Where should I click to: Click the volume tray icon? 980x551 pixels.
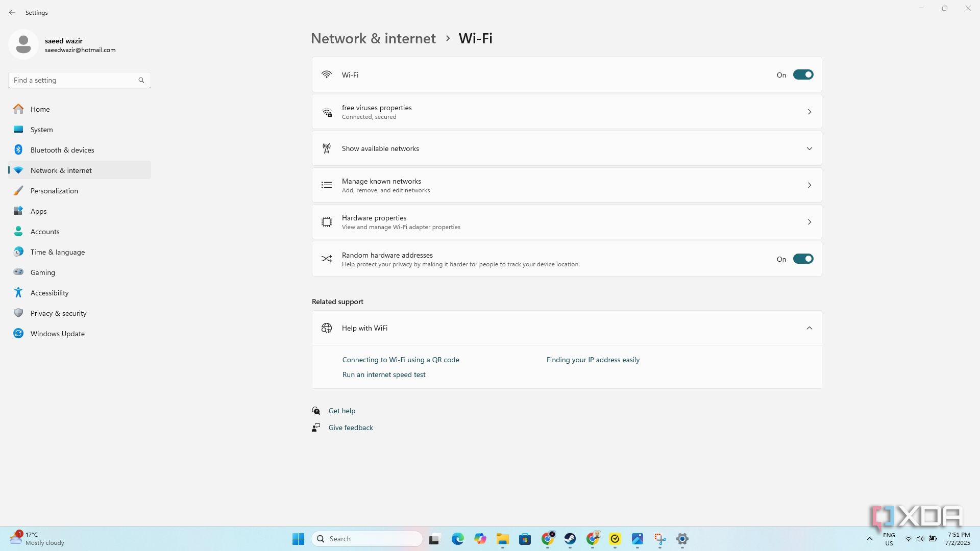pyautogui.click(x=920, y=539)
